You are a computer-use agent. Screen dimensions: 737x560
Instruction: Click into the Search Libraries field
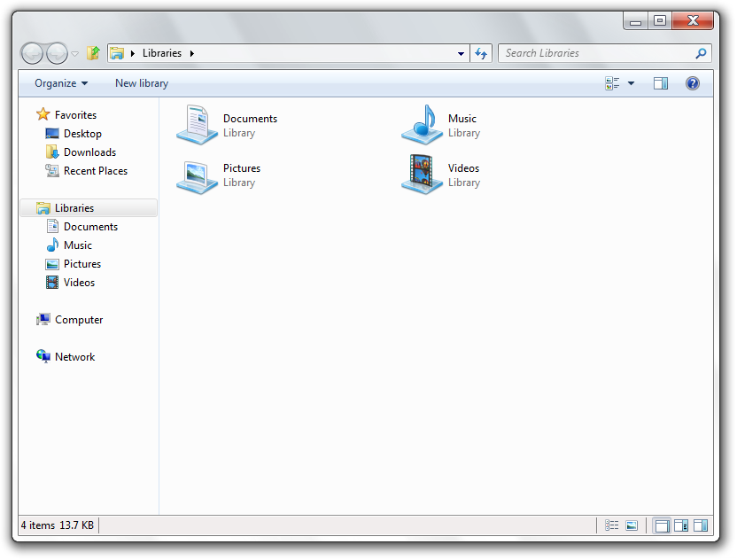[x=593, y=53]
